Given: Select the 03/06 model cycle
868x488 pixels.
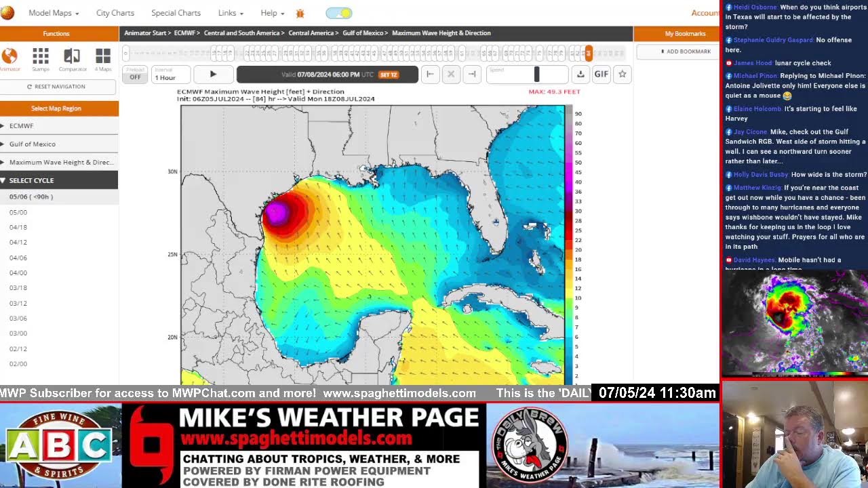Looking at the screenshot, I should coord(18,318).
